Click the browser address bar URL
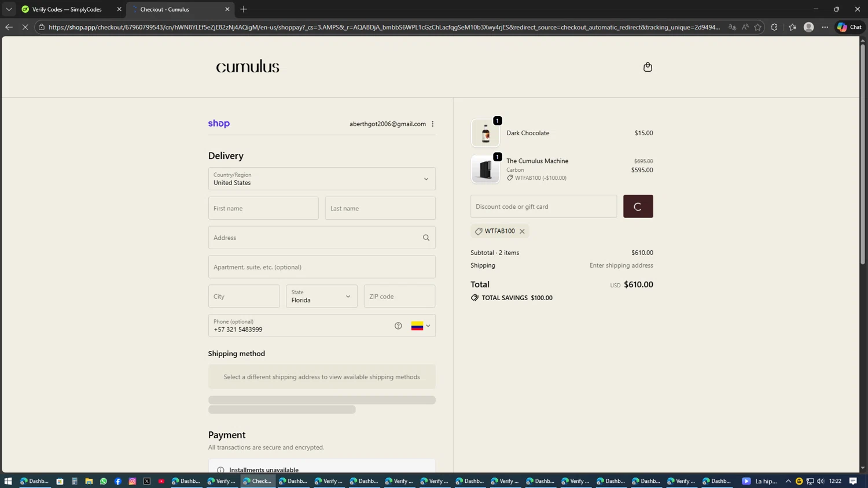Screen dimensions: 868x488 point(384,27)
